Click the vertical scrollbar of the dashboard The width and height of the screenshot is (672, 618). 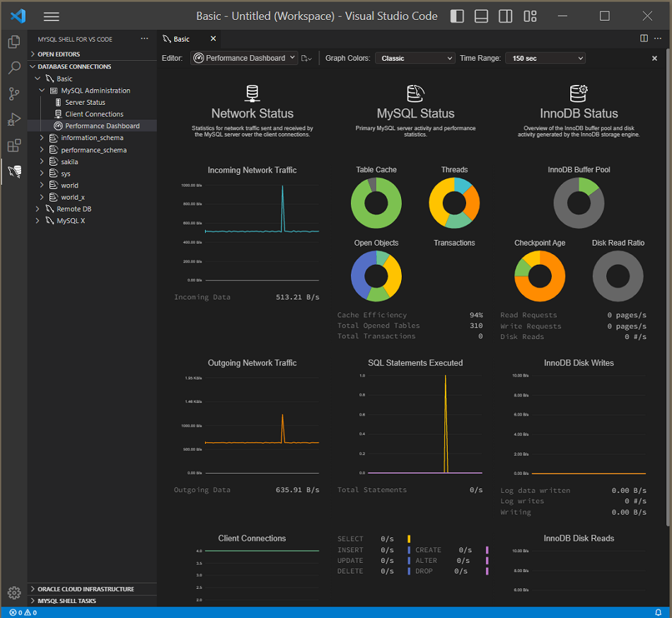(668, 283)
